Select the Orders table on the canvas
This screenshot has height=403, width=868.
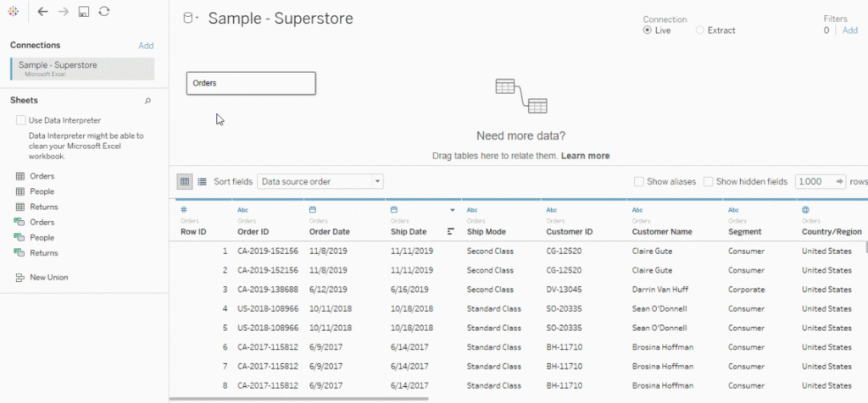click(x=251, y=84)
